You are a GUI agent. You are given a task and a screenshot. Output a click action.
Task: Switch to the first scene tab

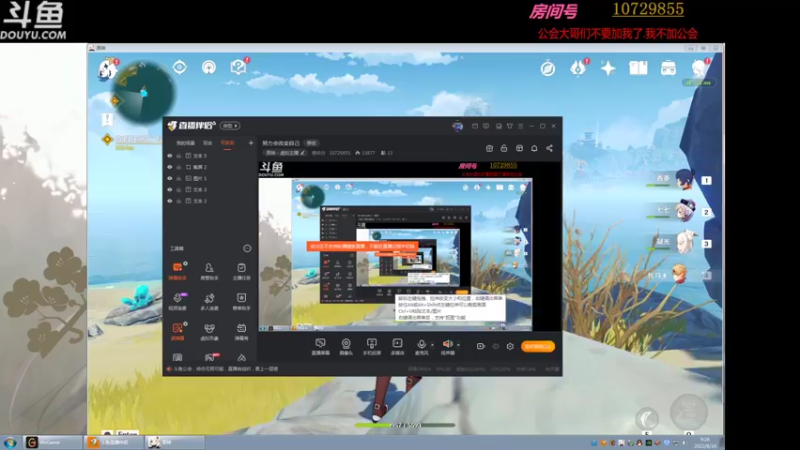(x=186, y=143)
